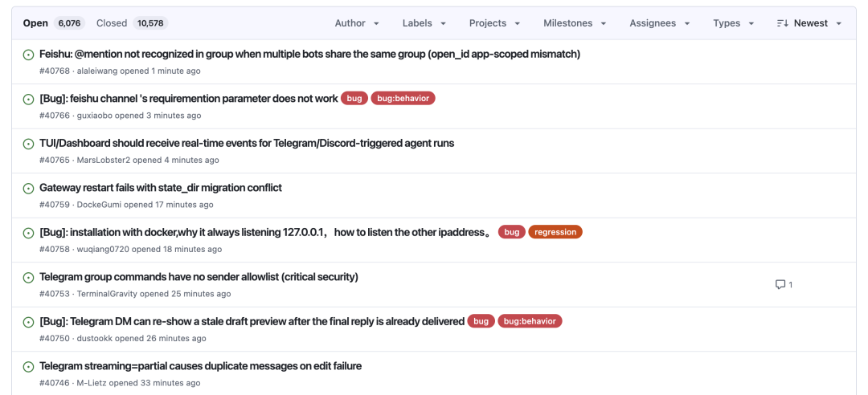Click open-issue icon for issue #40750
868x395 pixels.
pyautogui.click(x=28, y=322)
